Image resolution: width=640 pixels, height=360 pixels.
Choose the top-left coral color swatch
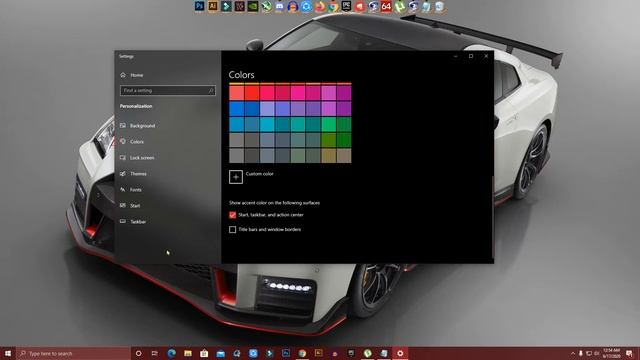point(236,93)
